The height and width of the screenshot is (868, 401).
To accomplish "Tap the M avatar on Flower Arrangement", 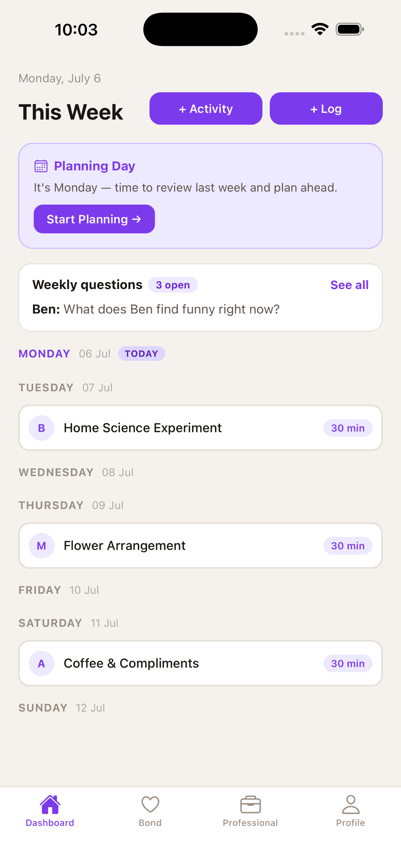I will tap(42, 546).
